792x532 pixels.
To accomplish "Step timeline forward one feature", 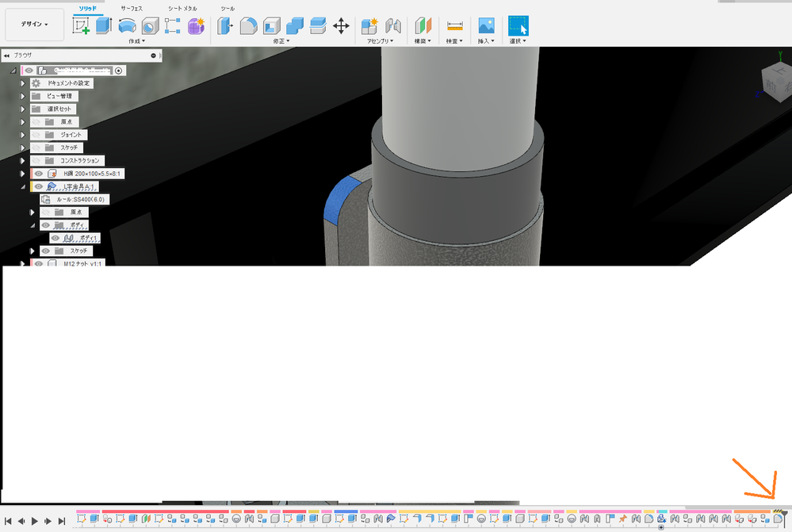I will click(x=48, y=521).
